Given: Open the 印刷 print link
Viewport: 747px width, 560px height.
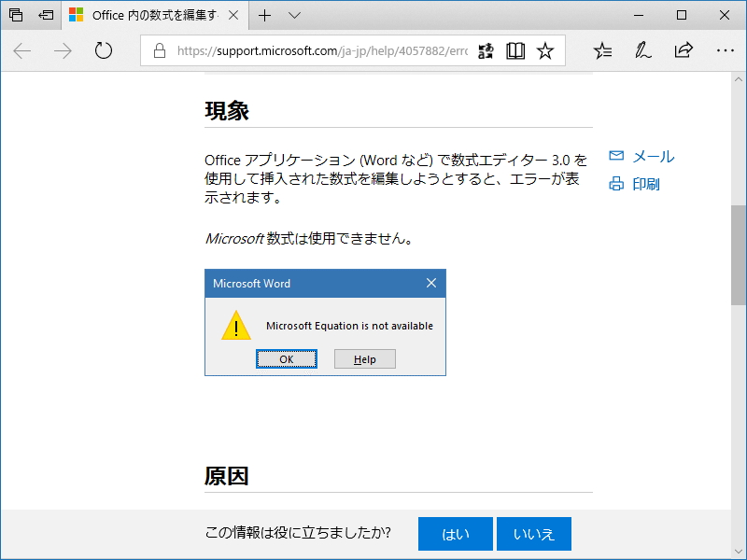Looking at the screenshot, I should coord(647,184).
